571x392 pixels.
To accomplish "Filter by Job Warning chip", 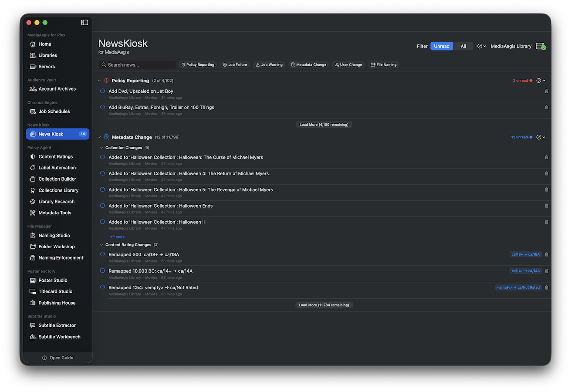I will [269, 65].
